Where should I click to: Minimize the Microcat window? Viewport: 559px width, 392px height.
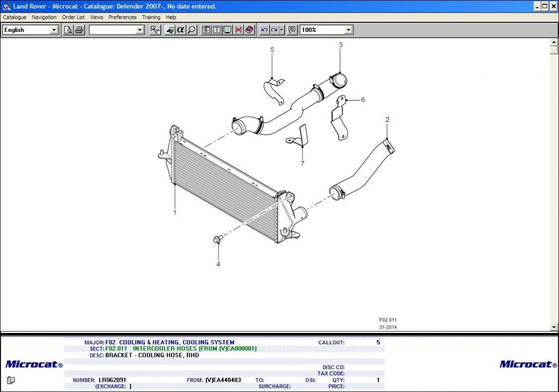[537, 6]
